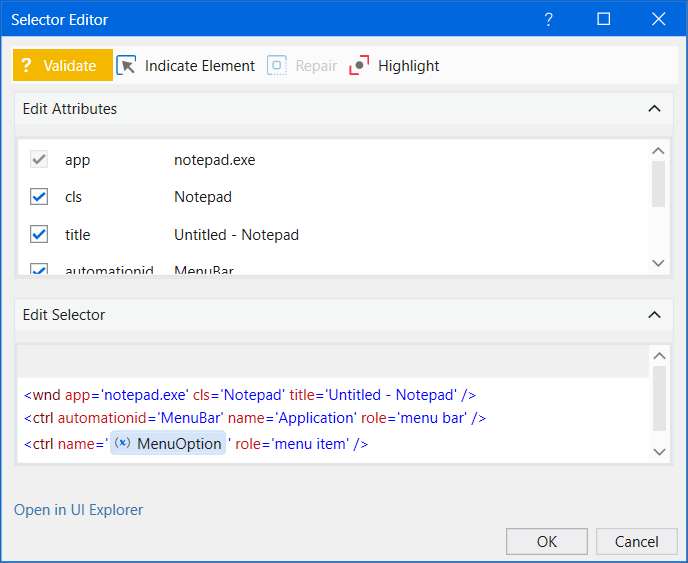Toggle the app attribute checkbox

coord(39,160)
